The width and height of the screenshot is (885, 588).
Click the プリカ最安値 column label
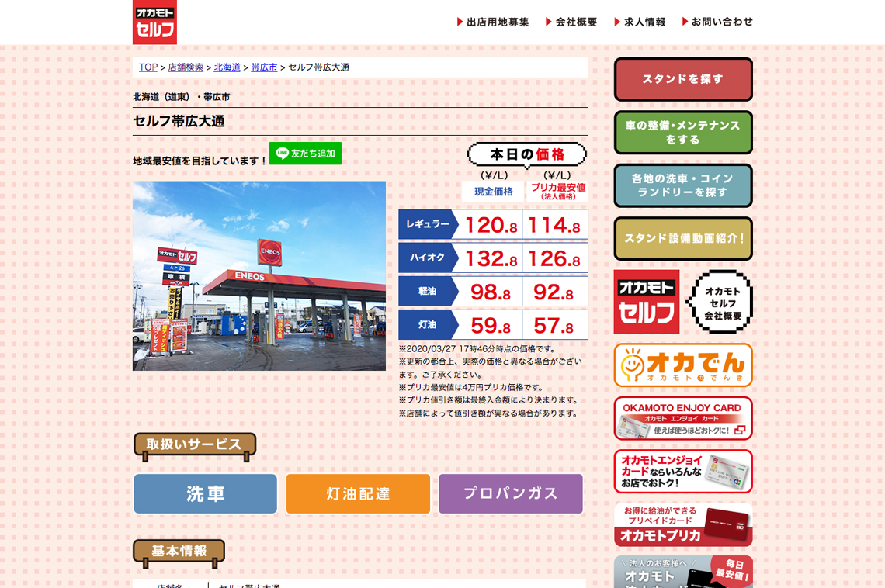tap(557, 192)
